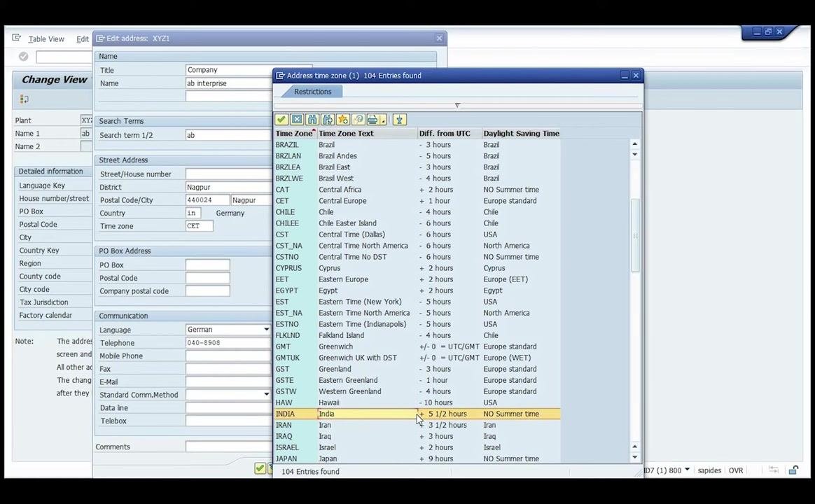This screenshot has height=504, width=815.
Task: Click the PO Box input field
Action: point(207,265)
